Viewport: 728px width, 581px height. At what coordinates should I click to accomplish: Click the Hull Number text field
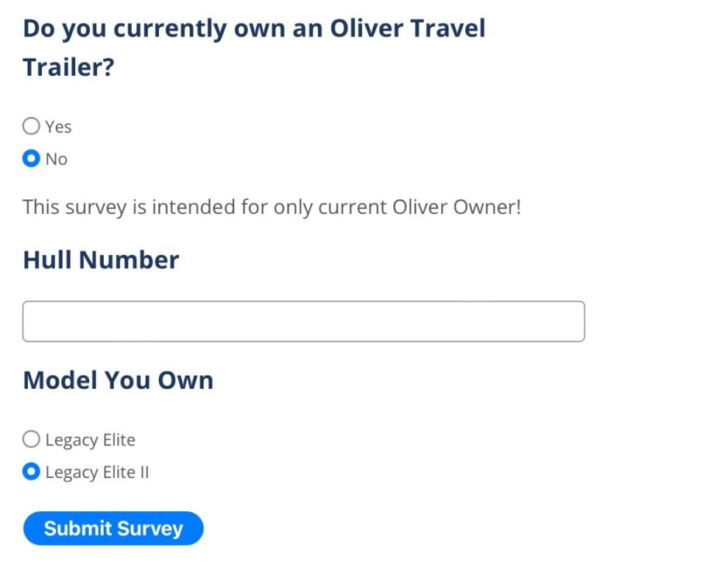[x=303, y=321]
